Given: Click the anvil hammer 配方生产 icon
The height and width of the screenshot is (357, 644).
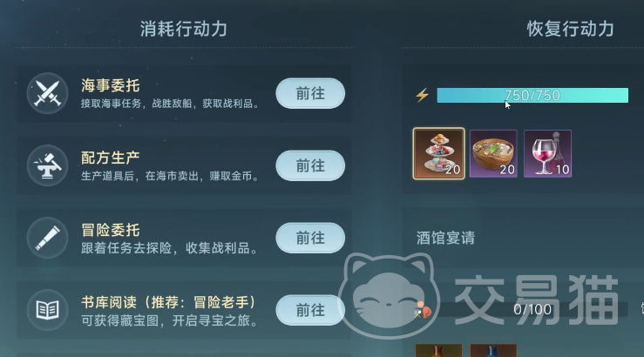Looking at the screenshot, I should tap(47, 165).
